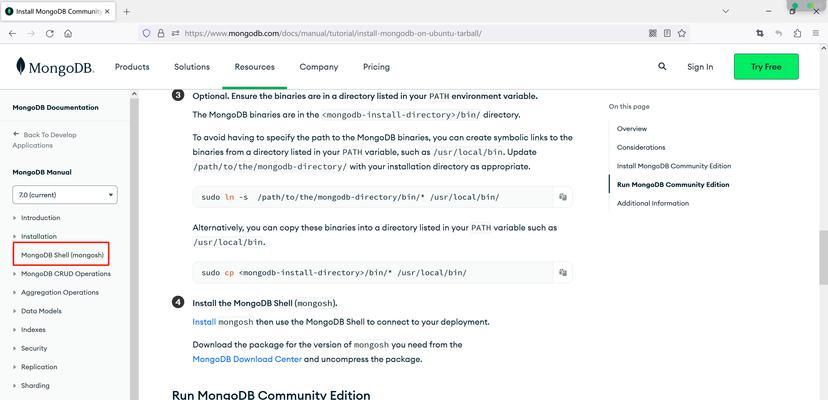
Task: Open the Pricing page
Action: (377, 67)
